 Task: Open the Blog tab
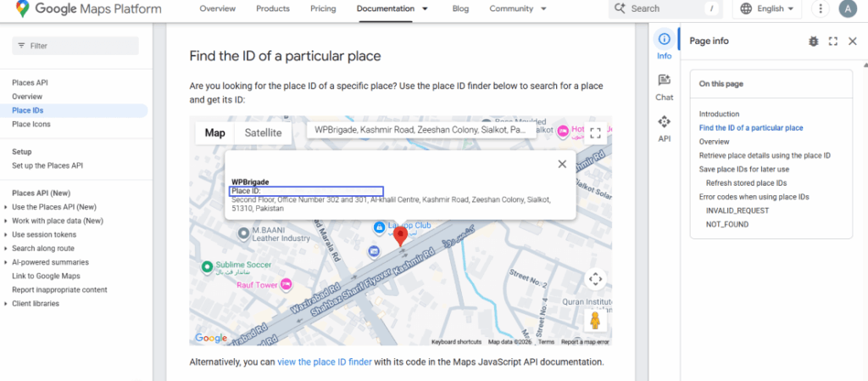pyautogui.click(x=460, y=8)
